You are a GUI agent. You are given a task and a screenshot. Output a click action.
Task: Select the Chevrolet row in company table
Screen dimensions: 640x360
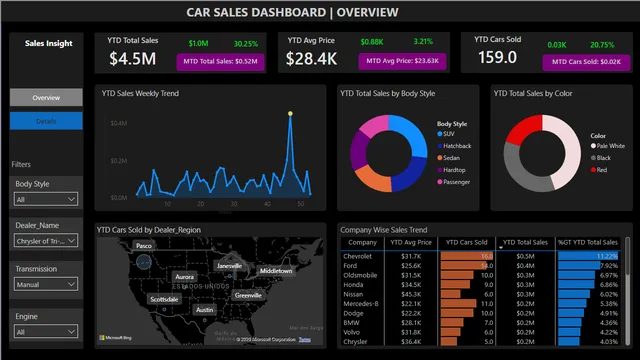[x=480, y=256]
